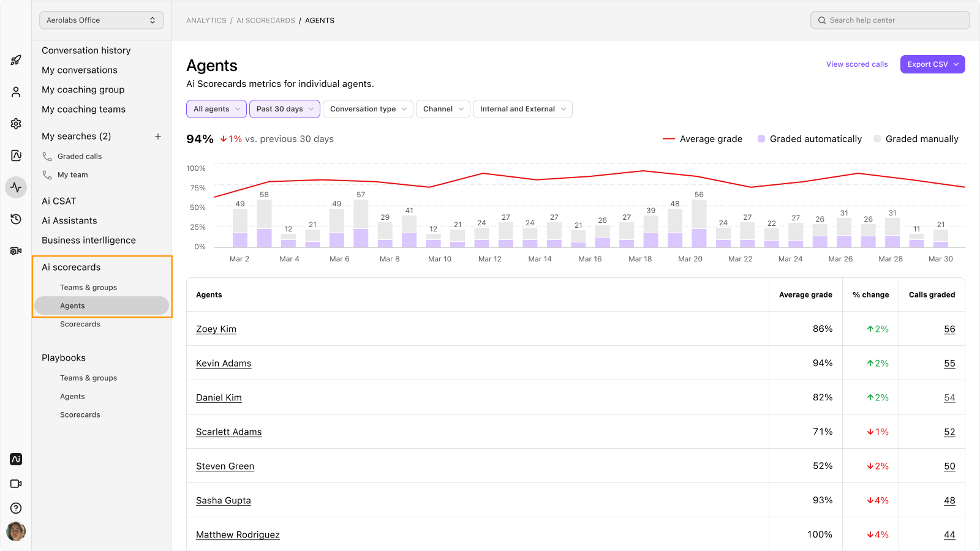Viewport: 980px width, 551px height.
Task: Sort by Average grade column header
Action: [x=805, y=295]
